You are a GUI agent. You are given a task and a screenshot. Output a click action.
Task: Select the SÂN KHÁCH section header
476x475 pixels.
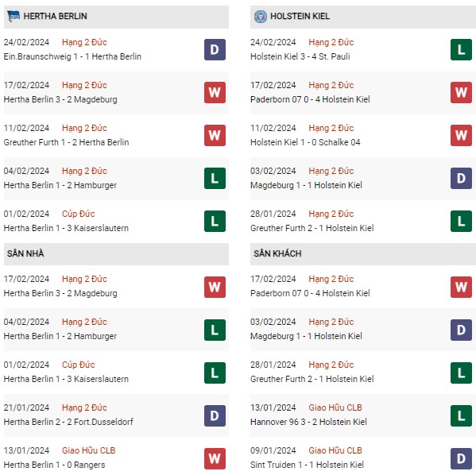tap(363, 253)
